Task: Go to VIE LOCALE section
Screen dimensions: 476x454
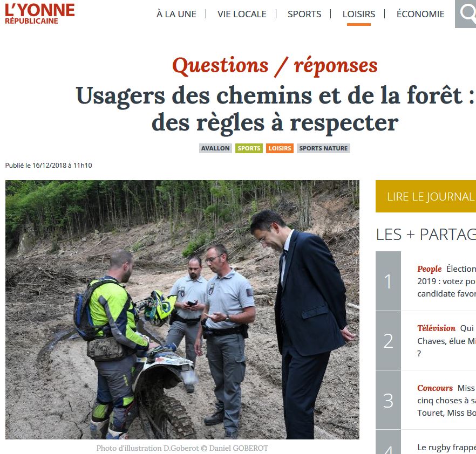Action: [x=242, y=14]
